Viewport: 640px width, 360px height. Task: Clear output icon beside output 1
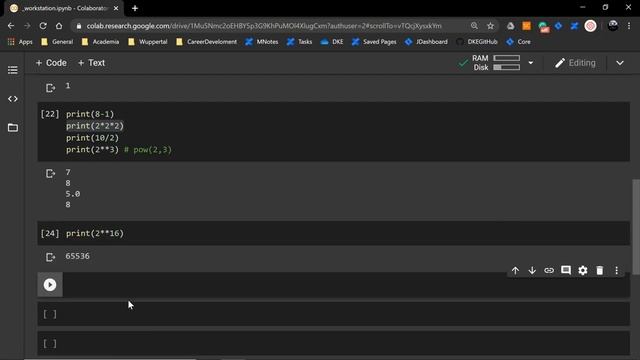pos(50,88)
